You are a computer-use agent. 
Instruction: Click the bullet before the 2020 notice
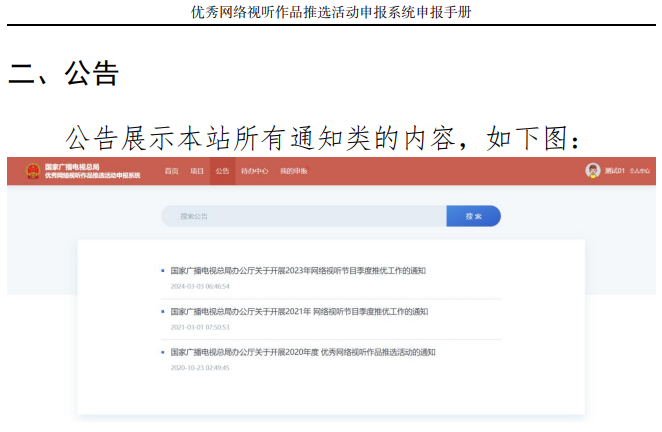[162, 352]
